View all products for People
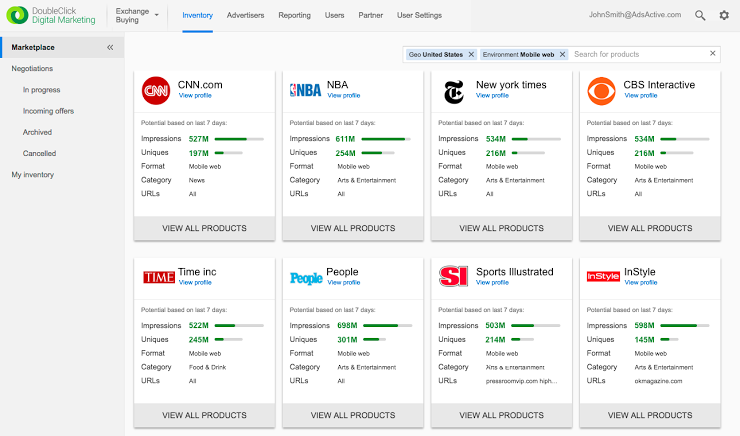 coord(353,415)
